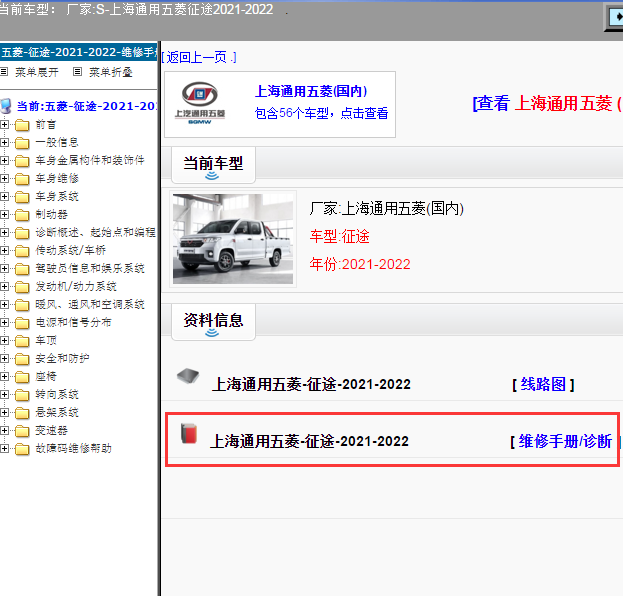Click 包含56个车型，点击查看 link
Image resolution: width=623 pixels, height=596 pixels.
tap(321, 113)
